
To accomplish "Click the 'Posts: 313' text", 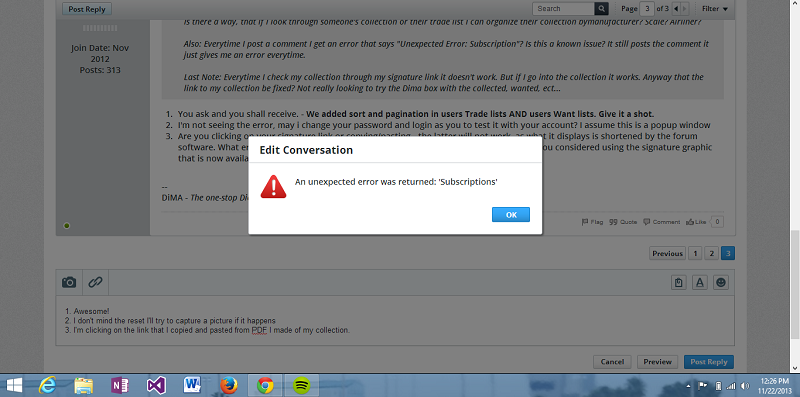I will [100, 70].
